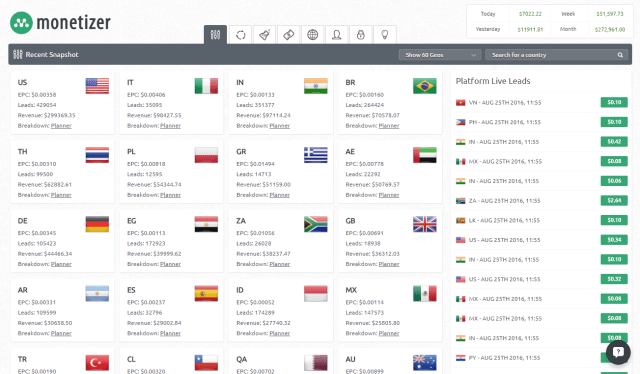Select the Month earnings value
The width and height of the screenshot is (640, 374).
coord(610,29)
